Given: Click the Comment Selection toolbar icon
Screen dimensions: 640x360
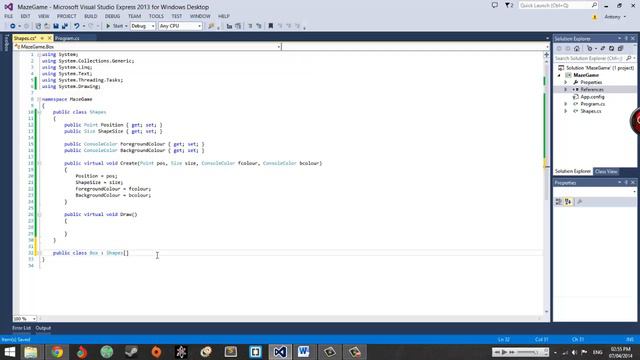Looking at the screenshot, I should (x=229, y=26).
